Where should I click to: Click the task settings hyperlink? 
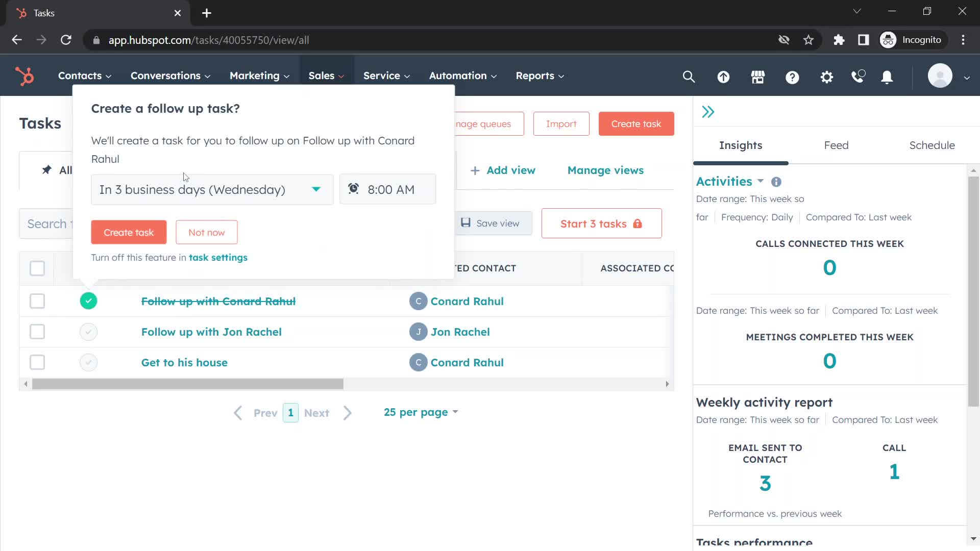click(x=218, y=258)
